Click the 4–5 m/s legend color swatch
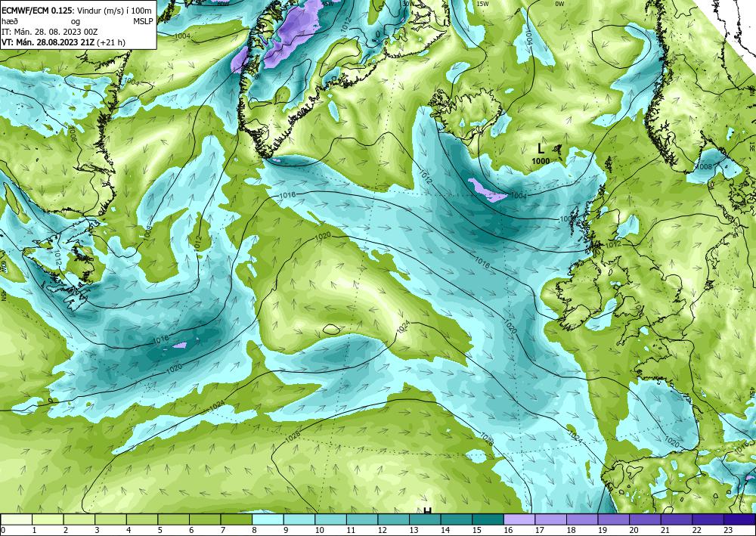Screen dimensions: 756x536 (x=142, y=519)
